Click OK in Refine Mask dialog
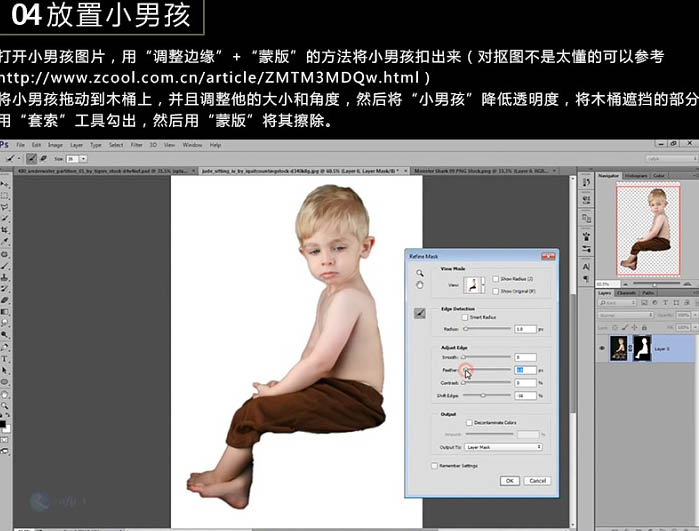699x531 pixels. click(x=510, y=481)
